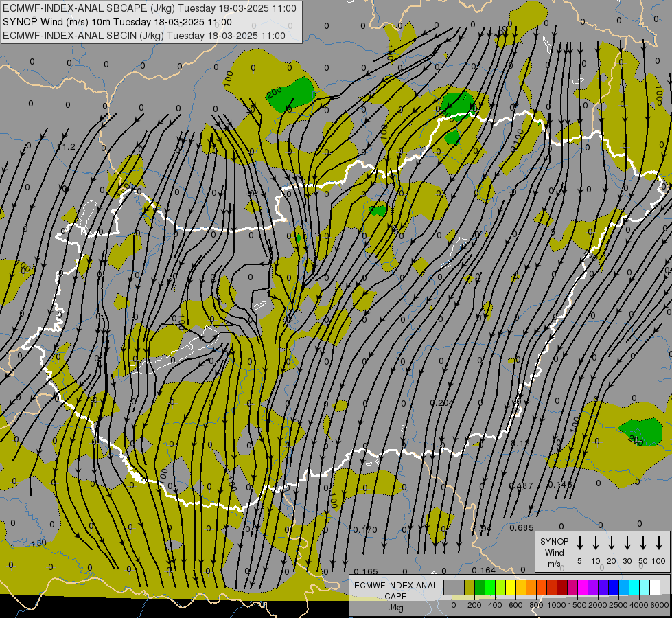
Task: Click the 'm/s' unit in wind legend
Action: pyautogui.click(x=554, y=564)
